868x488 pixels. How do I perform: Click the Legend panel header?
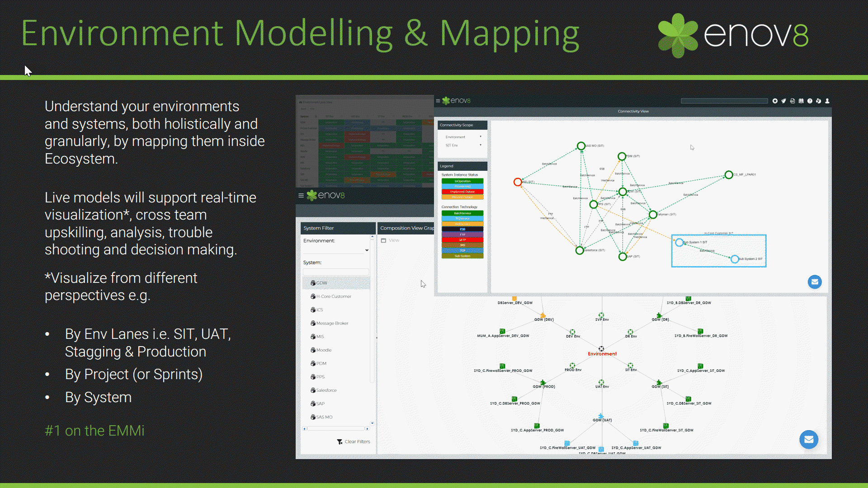tap(462, 166)
